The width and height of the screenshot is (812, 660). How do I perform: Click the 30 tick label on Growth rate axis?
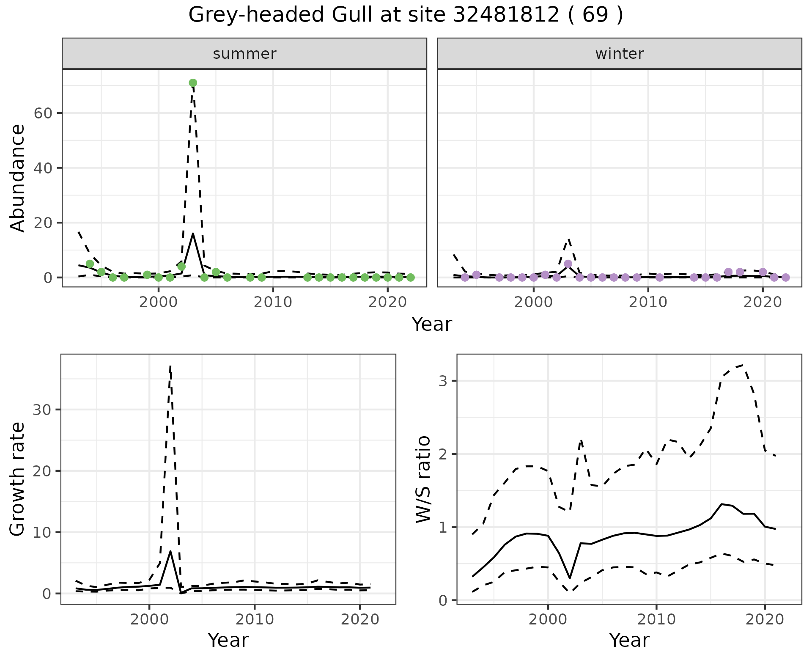point(41,410)
